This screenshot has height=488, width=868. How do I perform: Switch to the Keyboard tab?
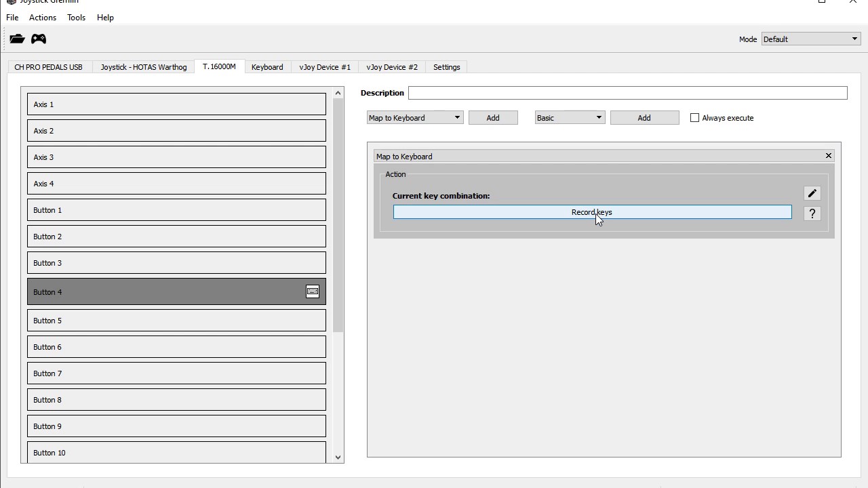pyautogui.click(x=267, y=67)
